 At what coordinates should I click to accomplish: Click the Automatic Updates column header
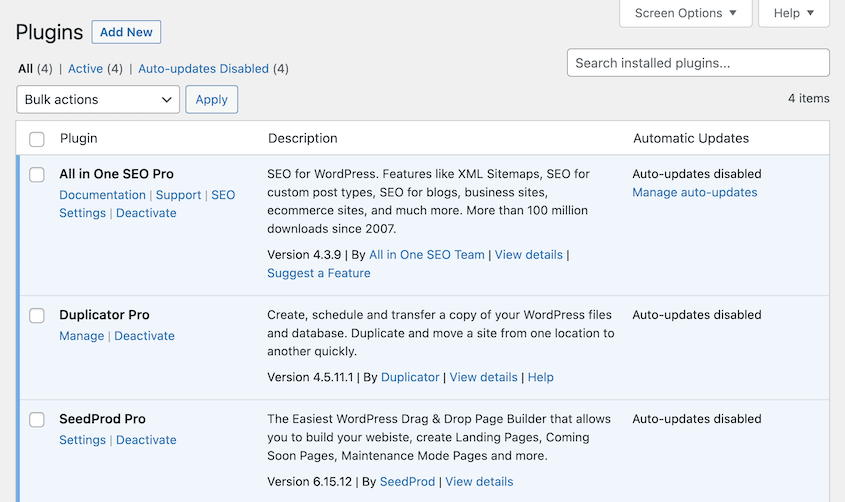pyautogui.click(x=691, y=138)
